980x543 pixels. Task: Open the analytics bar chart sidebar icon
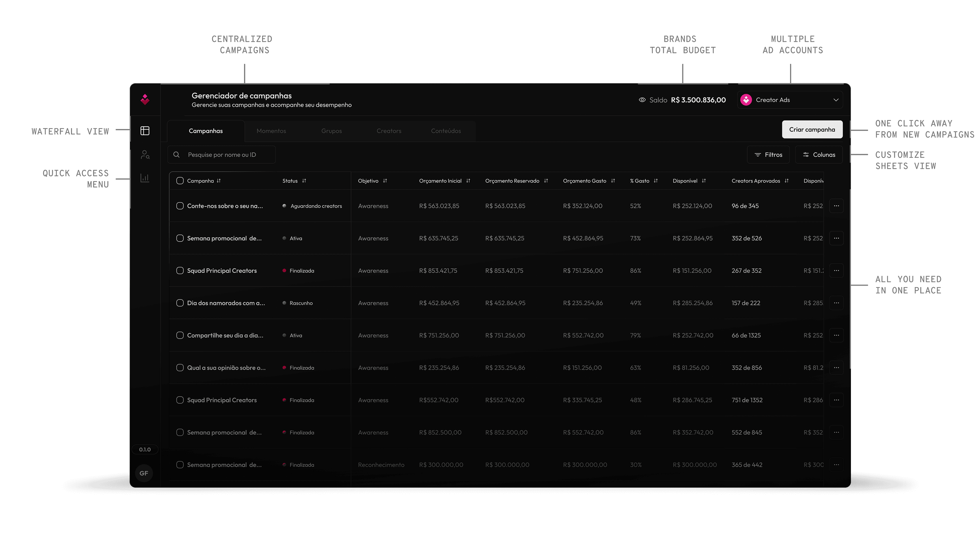[145, 178]
